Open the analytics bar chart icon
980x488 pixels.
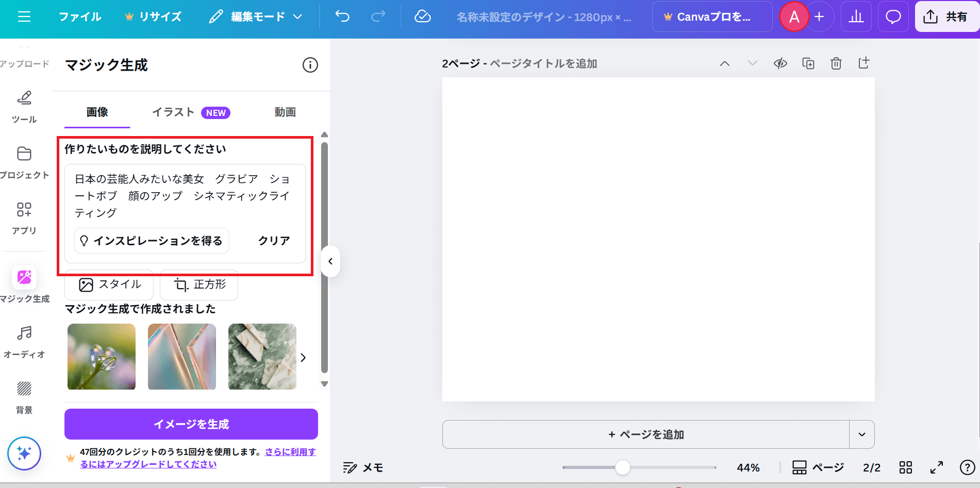coord(856,17)
